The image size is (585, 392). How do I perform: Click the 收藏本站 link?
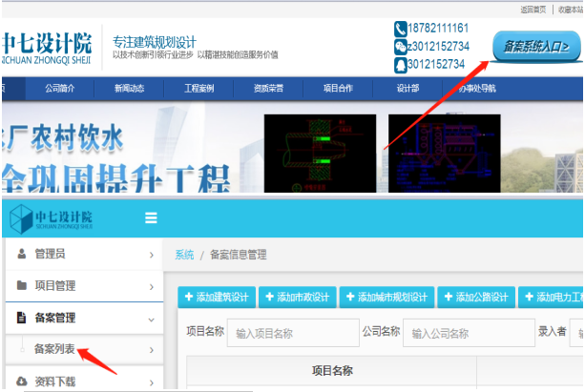coord(571,10)
